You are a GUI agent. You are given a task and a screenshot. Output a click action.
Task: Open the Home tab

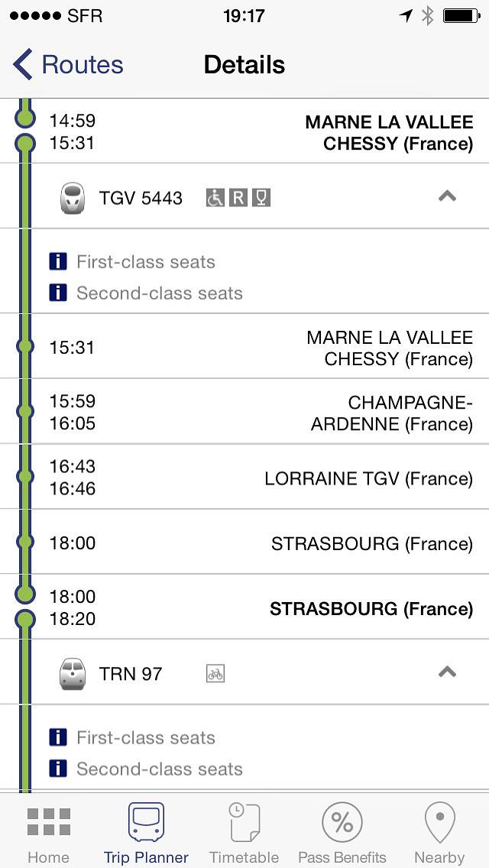(48, 833)
